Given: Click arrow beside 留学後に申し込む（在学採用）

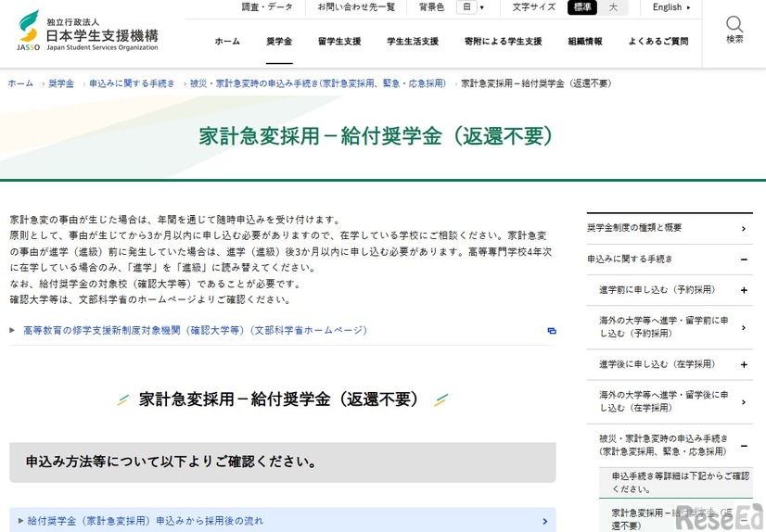Looking at the screenshot, I should pos(744,402).
